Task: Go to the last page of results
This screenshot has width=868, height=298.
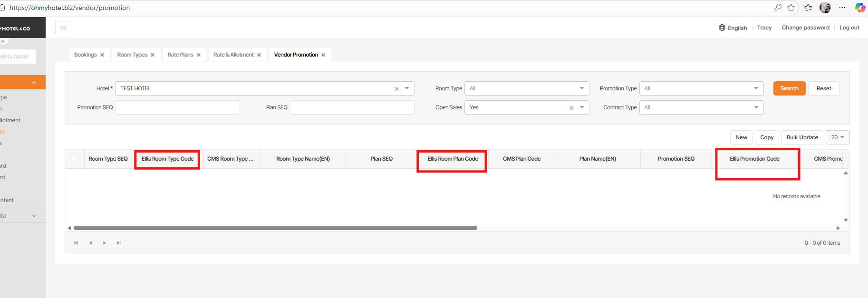Action: tap(119, 243)
